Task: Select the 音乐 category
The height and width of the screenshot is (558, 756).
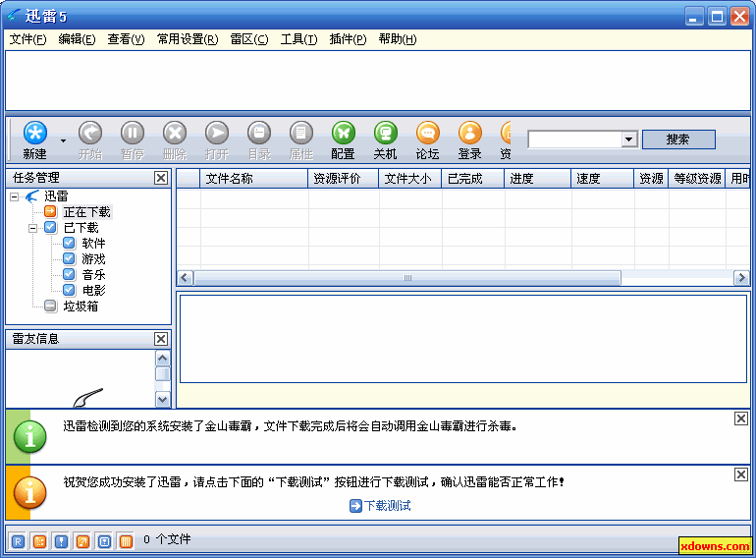Action: tap(93, 275)
